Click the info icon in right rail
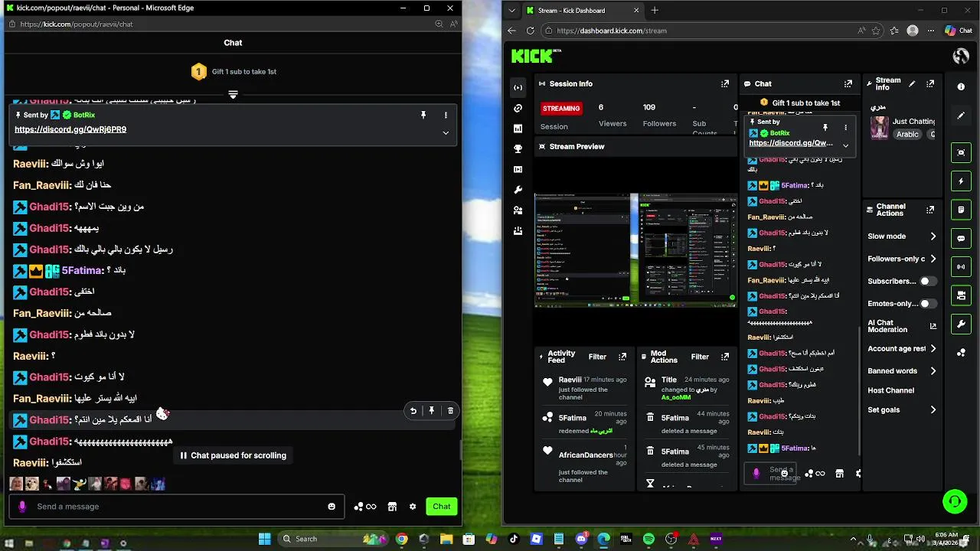Image resolution: width=980 pixels, height=551 pixels. pyautogui.click(x=961, y=87)
